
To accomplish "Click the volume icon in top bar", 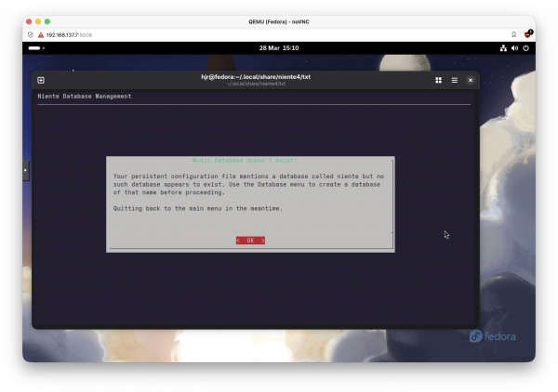I will pos(514,47).
